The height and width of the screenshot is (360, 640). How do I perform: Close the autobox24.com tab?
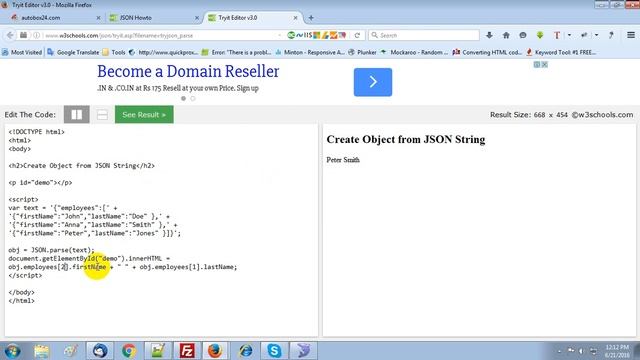pyautogui.click(x=98, y=18)
